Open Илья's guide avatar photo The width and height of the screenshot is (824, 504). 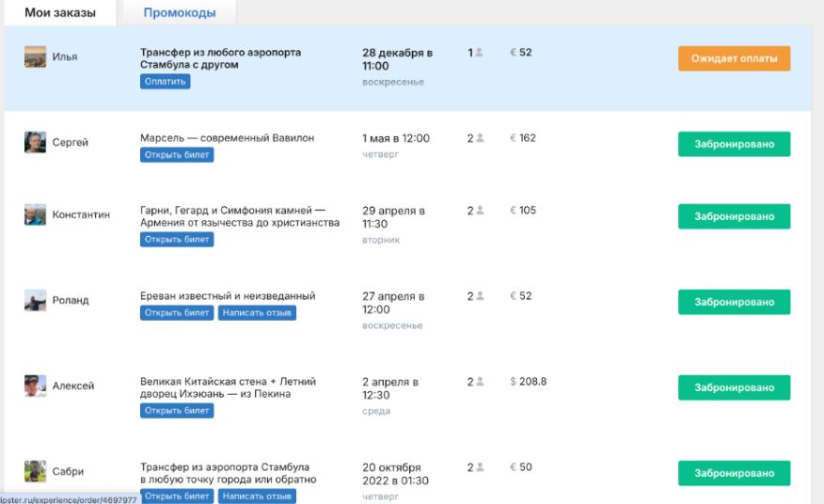[x=35, y=56]
